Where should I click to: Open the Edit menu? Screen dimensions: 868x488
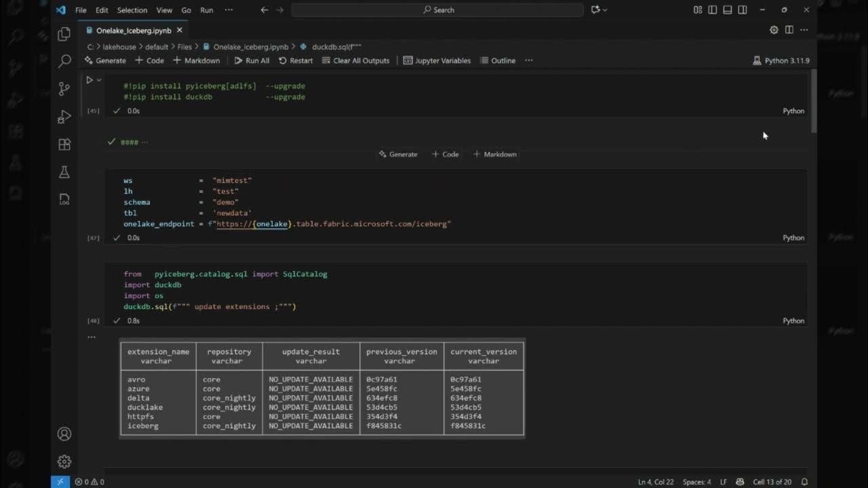pyautogui.click(x=102, y=10)
